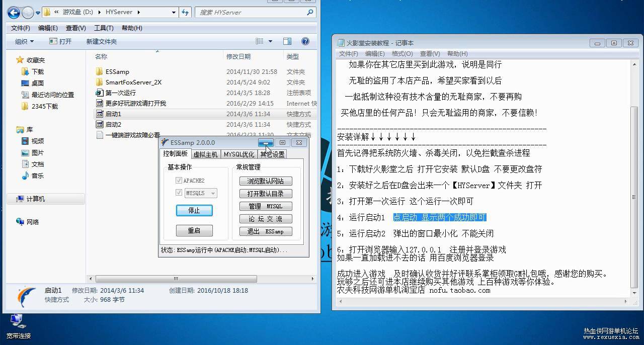This screenshot has height=345, width=644.
Task: Open the Explorer help question mark icon
Action: pyautogui.click(x=305, y=41)
